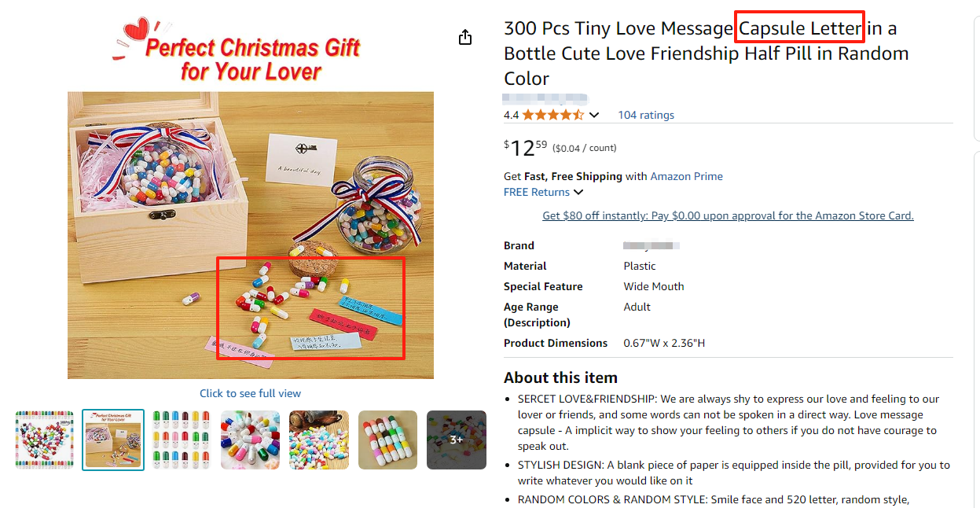Screen dimensions: 980x508
Task: Click the orange star rating icons
Action: (553, 115)
